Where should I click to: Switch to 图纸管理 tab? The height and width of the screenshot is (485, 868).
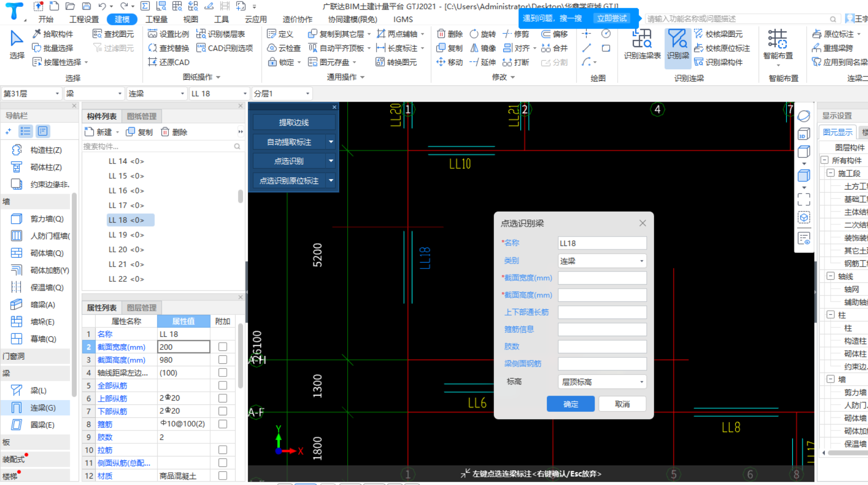[x=141, y=116]
